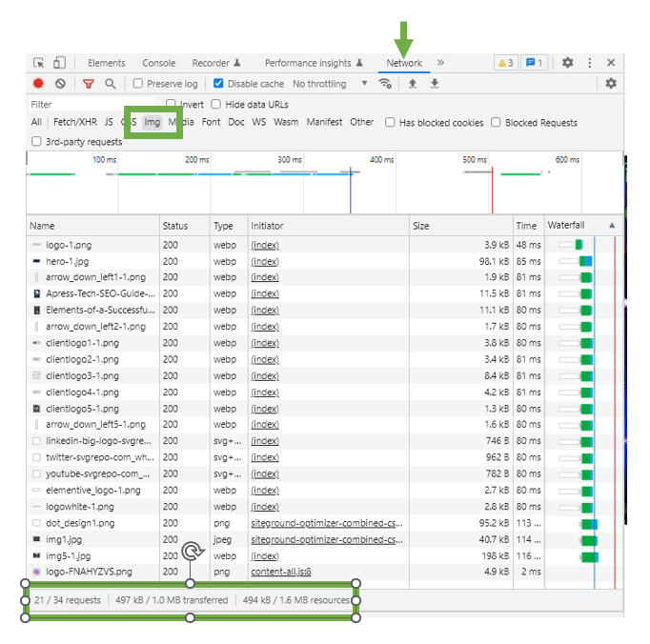
Task: Sort by the Size column header
Action: click(x=461, y=226)
